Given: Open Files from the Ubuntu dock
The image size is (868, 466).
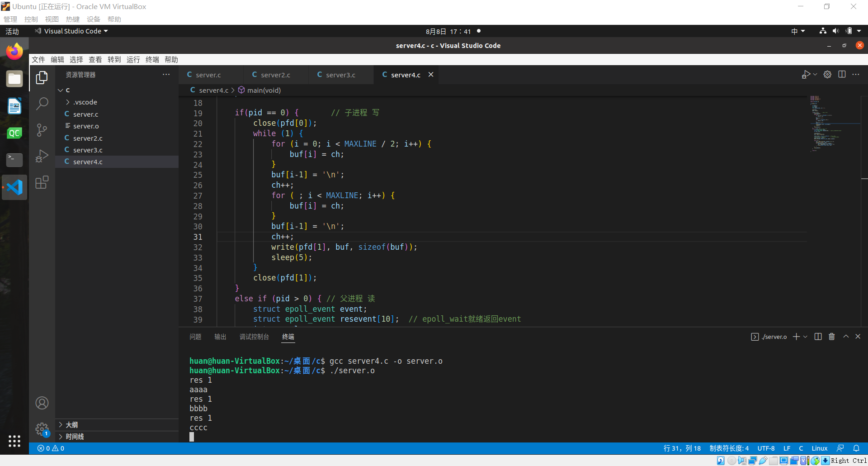Looking at the screenshot, I should click(x=14, y=79).
